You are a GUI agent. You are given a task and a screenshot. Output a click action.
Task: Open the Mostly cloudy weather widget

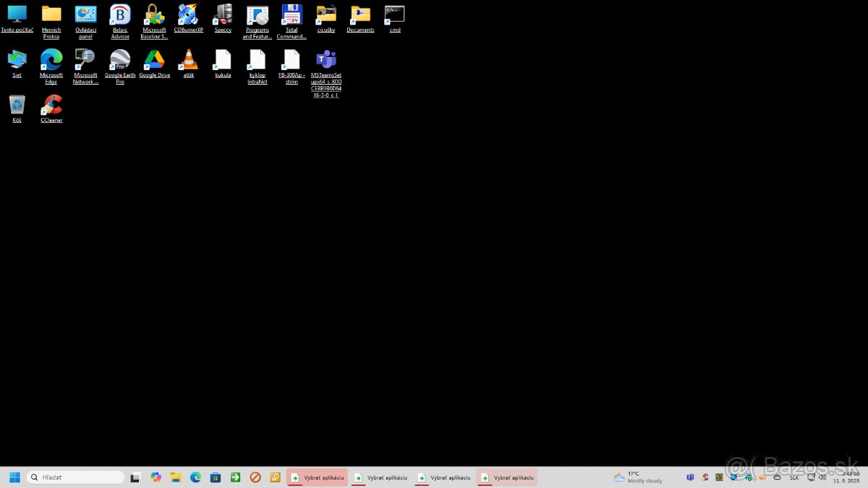coord(637,477)
